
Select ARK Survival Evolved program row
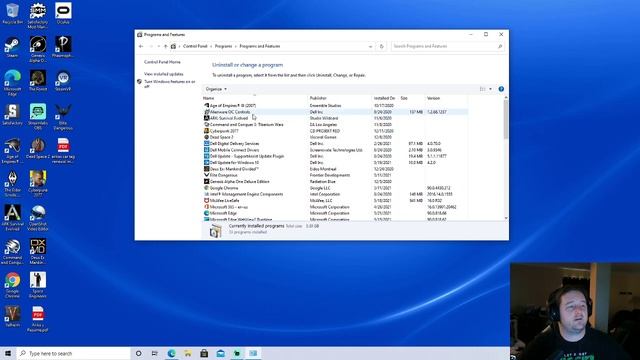coord(335,118)
